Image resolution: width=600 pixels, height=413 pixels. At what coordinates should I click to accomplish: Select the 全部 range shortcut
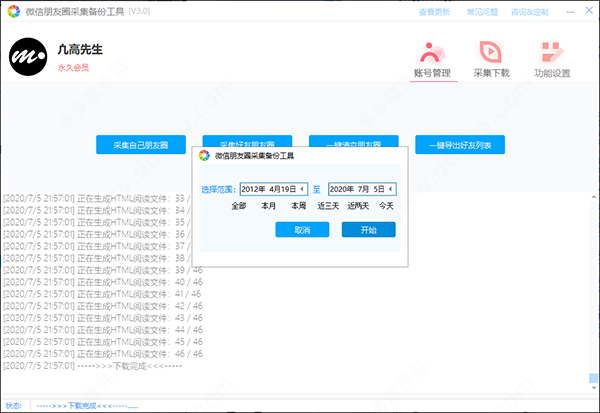pos(239,206)
